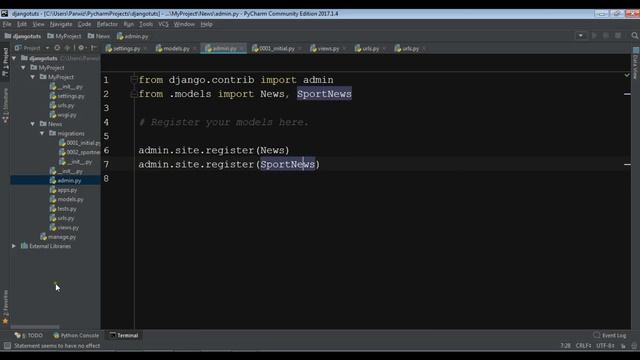Click the Debug button in toolbar
The image size is (640, 360).
(606, 36)
